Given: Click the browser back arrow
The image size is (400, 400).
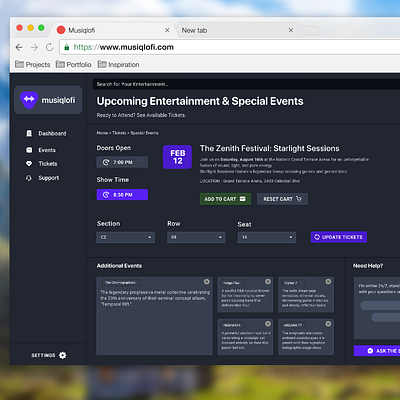Looking at the screenshot, I should (x=19, y=47).
